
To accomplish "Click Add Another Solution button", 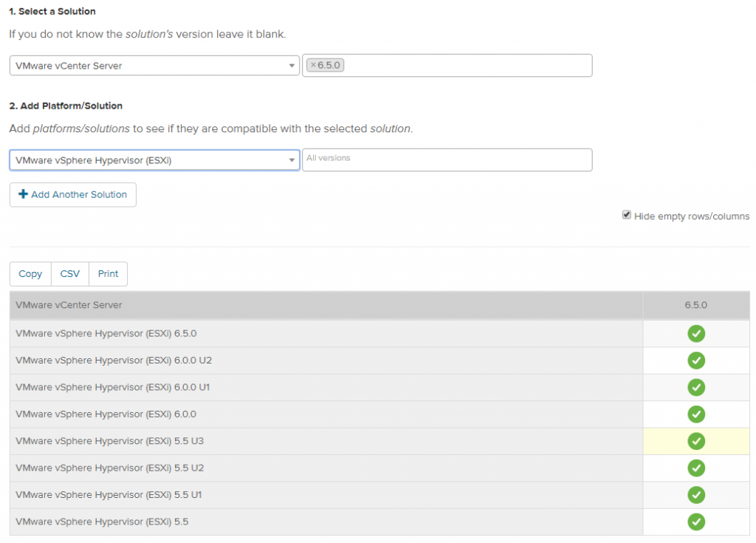I will [x=73, y=195].
